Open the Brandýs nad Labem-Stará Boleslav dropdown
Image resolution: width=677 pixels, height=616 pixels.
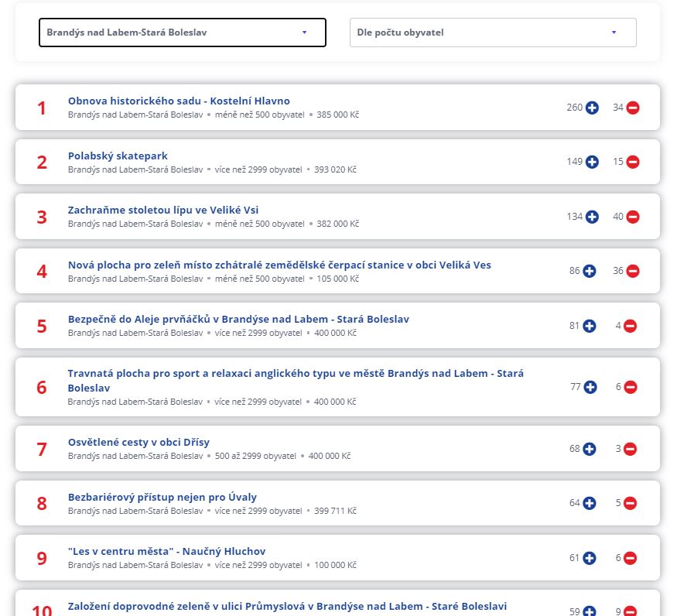click(x=182, y=33)
